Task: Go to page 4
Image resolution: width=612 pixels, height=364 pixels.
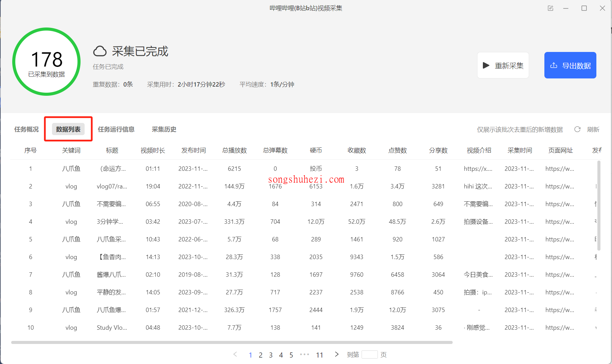Action: (281, 355)
